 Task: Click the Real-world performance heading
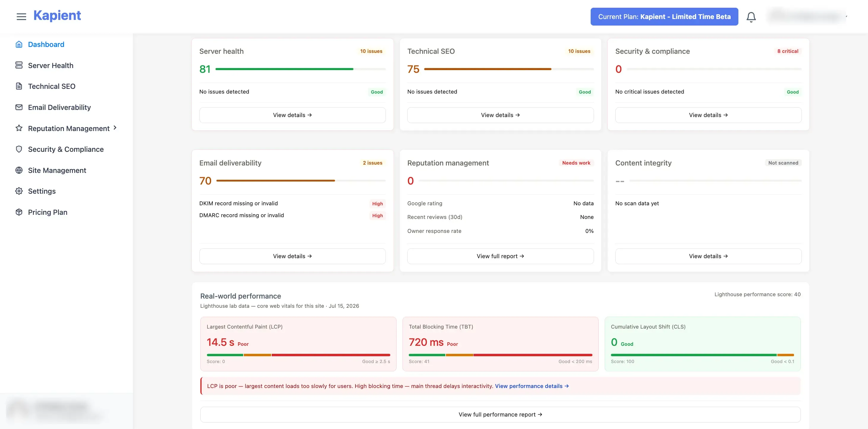tap(240, 296)
